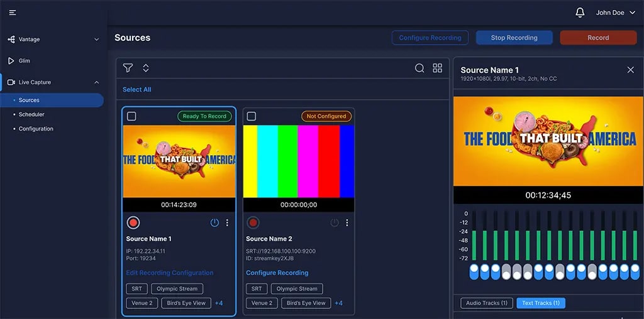Click the color bars thumbnail on Source Name 2

click(x=299, y=161)
